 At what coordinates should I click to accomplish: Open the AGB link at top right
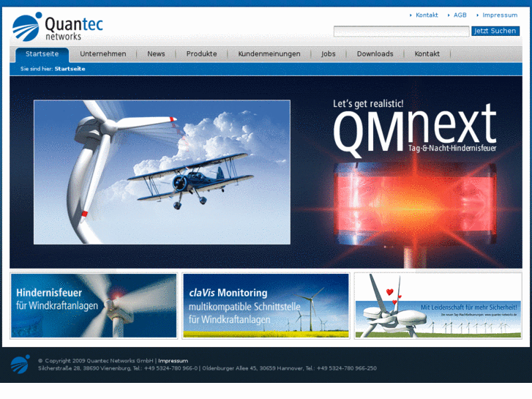coord(460,15)
